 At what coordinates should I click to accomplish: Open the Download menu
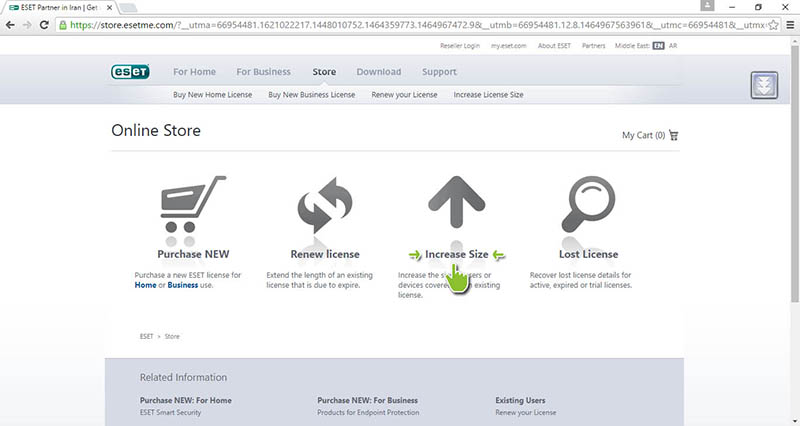(379, 72)
